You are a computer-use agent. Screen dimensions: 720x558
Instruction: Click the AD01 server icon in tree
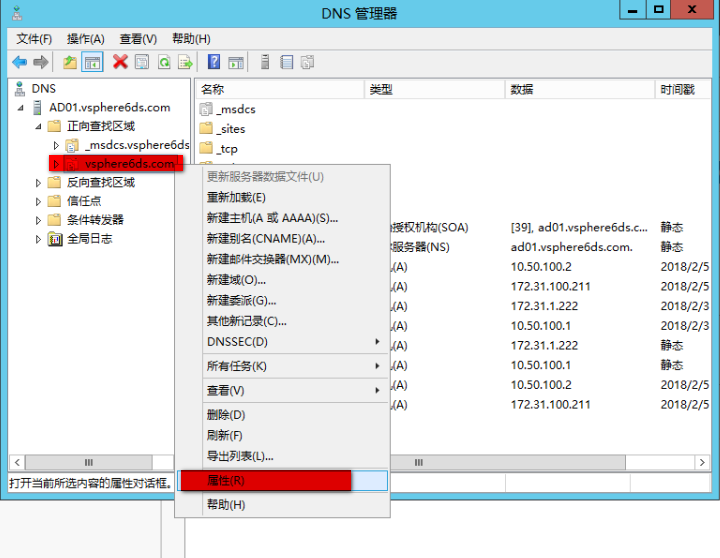38,108
